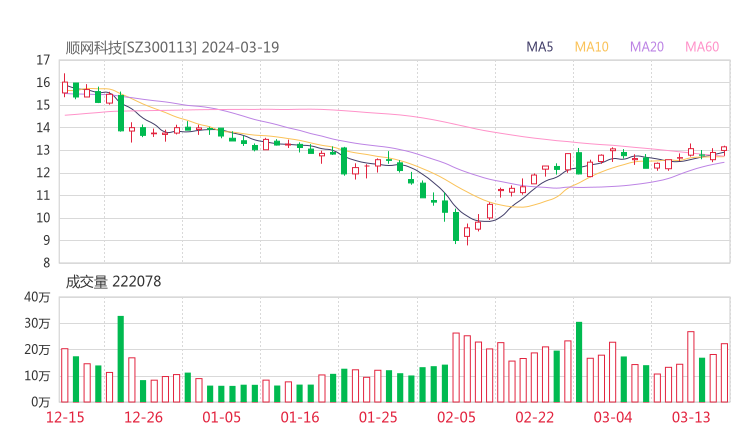This screenshot has height=440, width=740.
Task: Select the large green candlestick dropping to 14
Action: 121,112
